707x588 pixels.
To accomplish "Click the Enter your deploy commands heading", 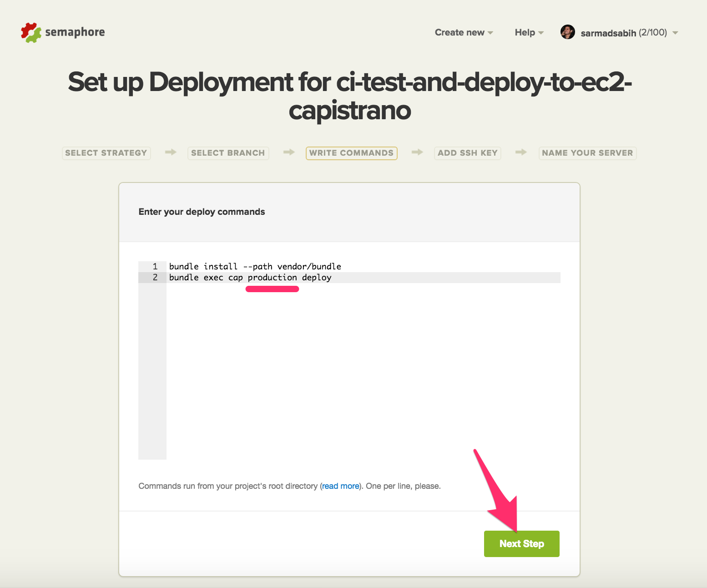I will pos(202,212).
